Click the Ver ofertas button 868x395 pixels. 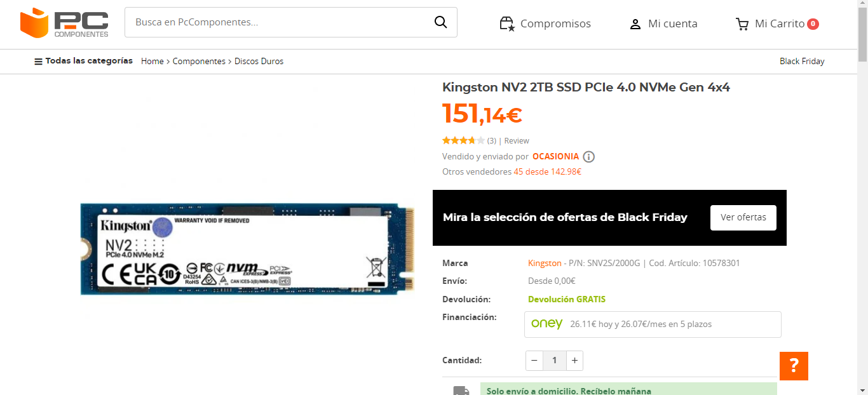click(x=743, y=217)
